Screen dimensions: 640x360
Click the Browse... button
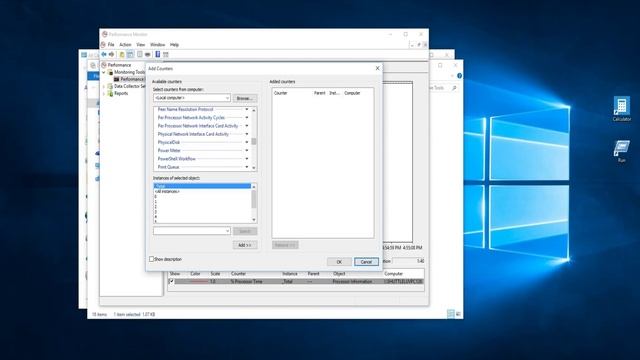(x=244, y=98)
